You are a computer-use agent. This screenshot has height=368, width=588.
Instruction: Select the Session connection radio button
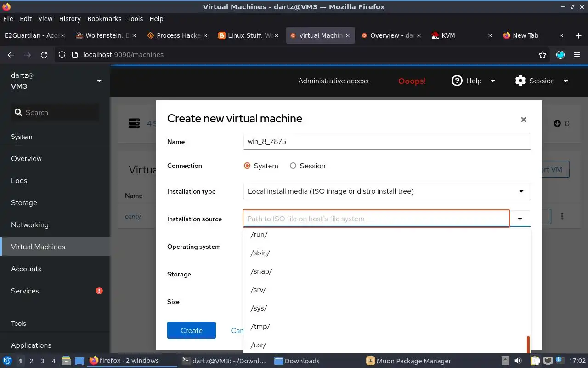pyautogui.click(x=293, y=166)
